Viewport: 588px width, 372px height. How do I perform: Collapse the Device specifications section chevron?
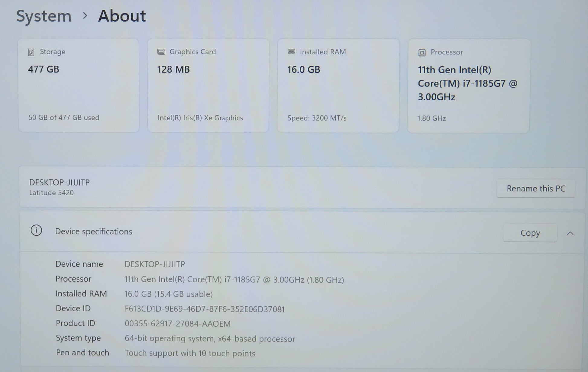point(570,233)
